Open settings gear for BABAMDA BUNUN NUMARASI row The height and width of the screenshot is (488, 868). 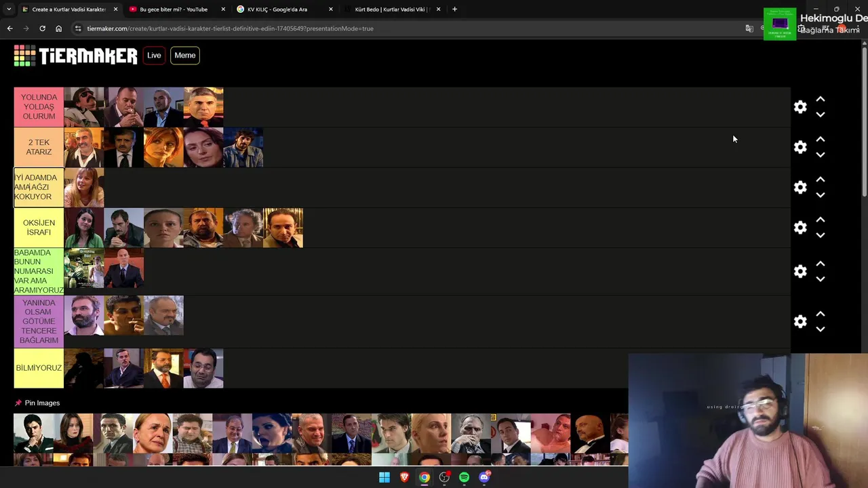(800, 271)
